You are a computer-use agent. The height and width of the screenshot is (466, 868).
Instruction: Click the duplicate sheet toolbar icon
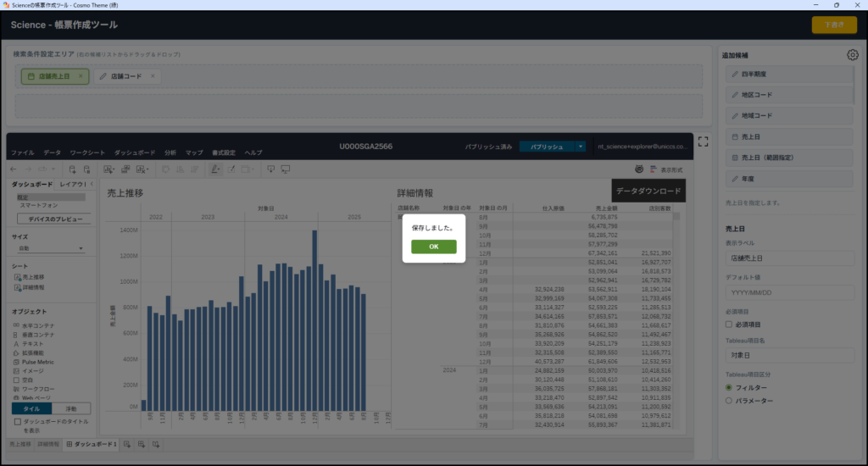coord(125,169)
